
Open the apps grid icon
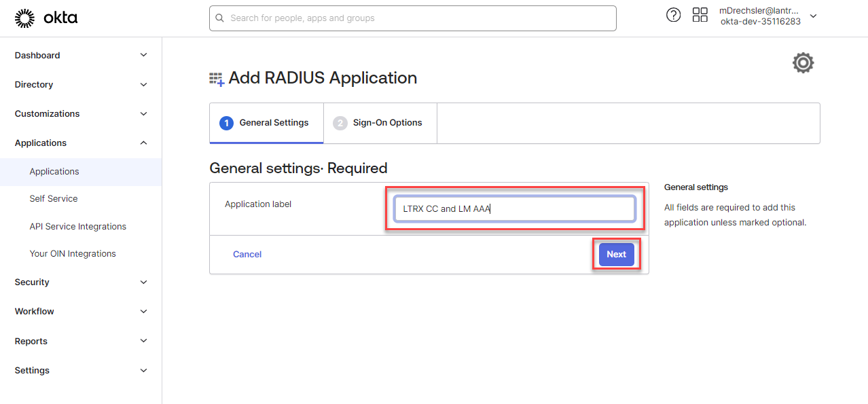[x=700, y=16]
